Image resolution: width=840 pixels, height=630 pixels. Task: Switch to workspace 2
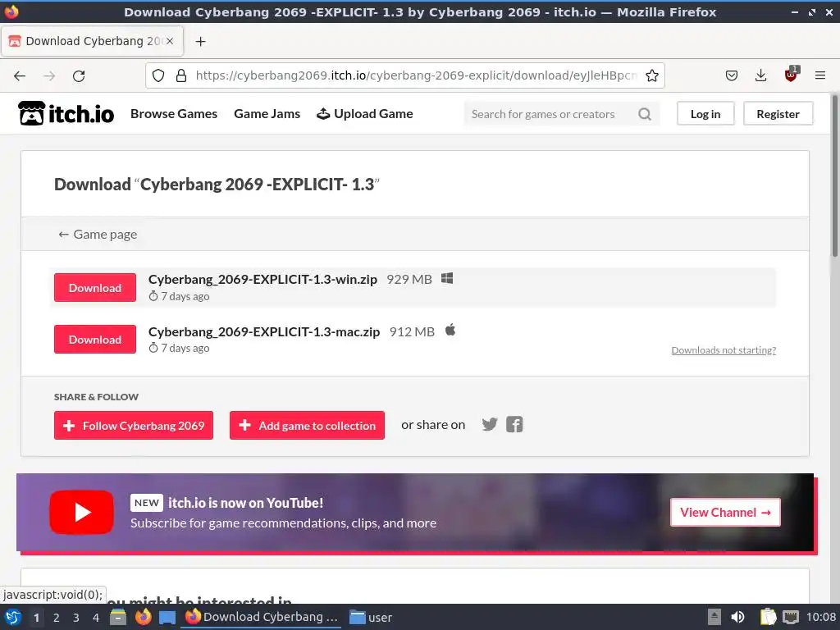pos(57,618)
